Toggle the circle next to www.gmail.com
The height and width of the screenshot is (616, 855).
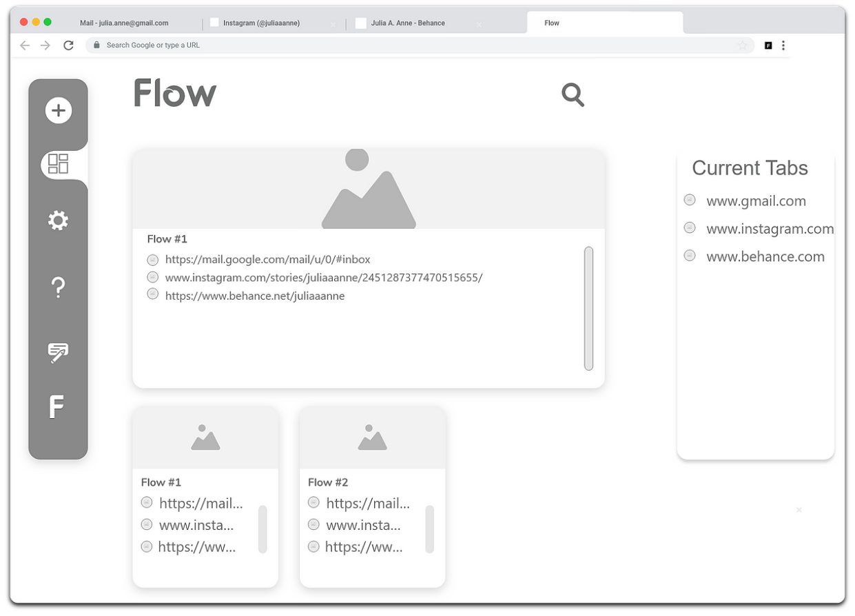[x=690, y=200]
